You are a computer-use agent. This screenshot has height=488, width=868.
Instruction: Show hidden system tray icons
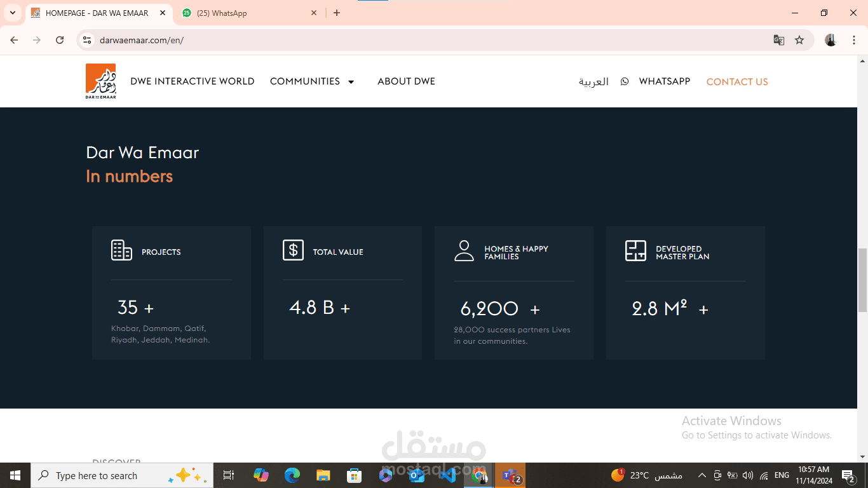[702, 475]
